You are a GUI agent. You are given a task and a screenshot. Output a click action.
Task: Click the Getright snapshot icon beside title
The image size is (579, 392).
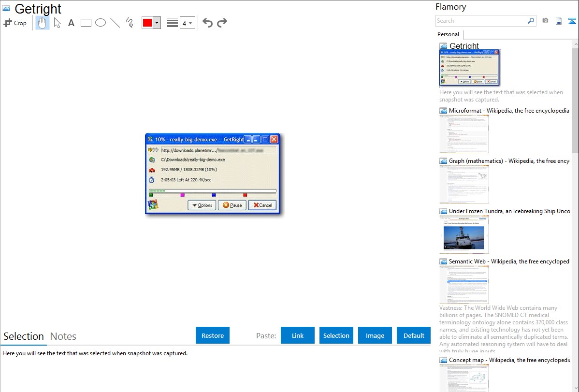(6, 8)
